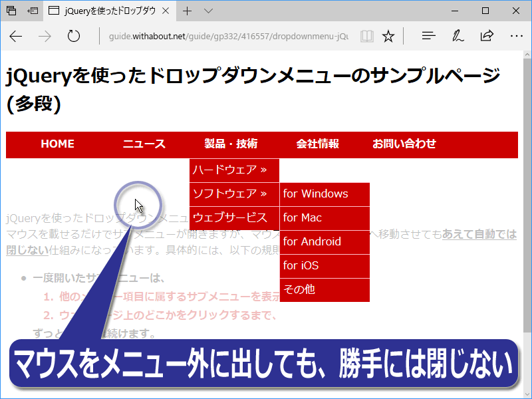
Task: Open the More actions ellipsis menu
Action: (x=516, y=36)
